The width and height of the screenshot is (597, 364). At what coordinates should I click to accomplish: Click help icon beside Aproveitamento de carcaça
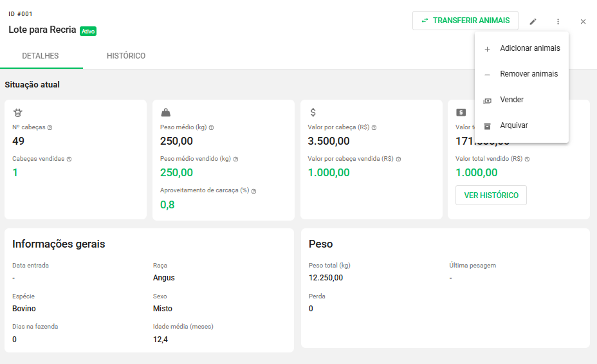(253, 191)
